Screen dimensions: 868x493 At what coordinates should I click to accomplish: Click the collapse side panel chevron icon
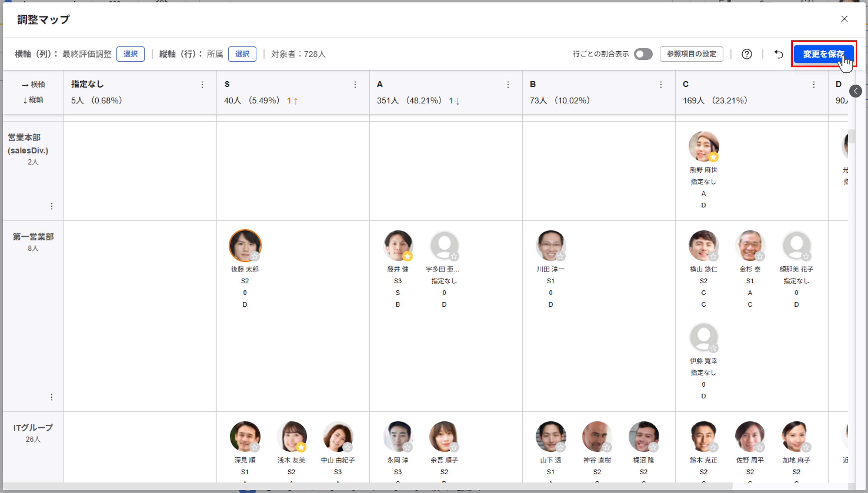pyautogui.click(x=855, y=91)
